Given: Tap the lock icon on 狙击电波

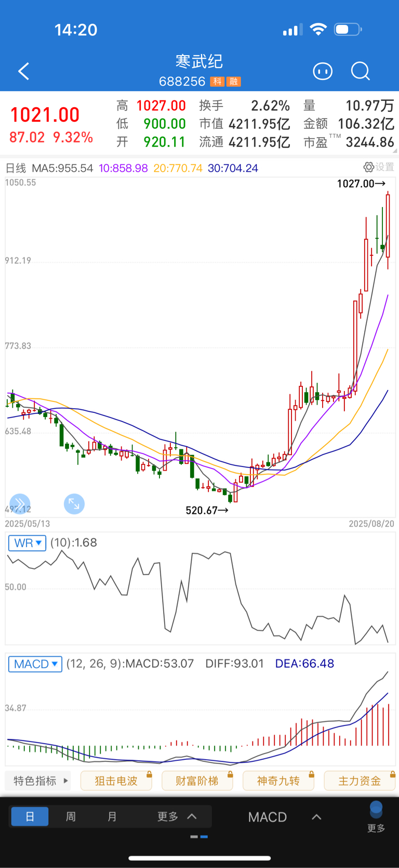Looking at the screenshot, I should 149,774.
